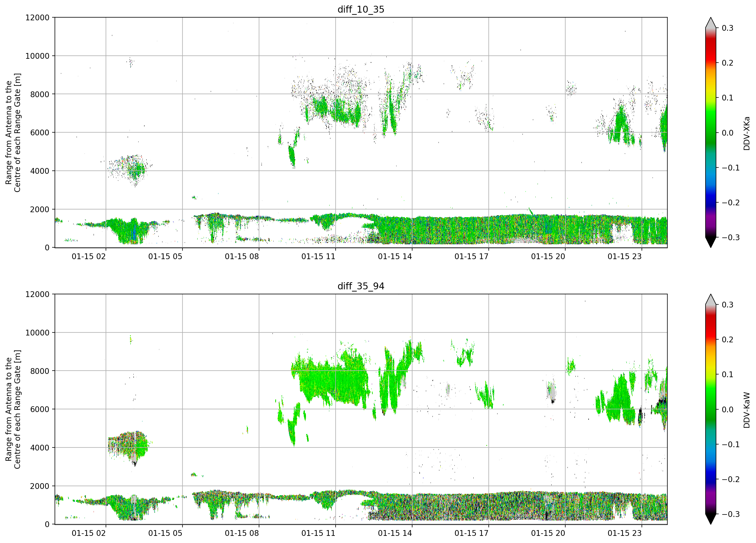The height and width of the screenshot is (543, 756).
Task: Click the 8000 y-tick of the diff_10_35 plot
Action: [40, 94]
